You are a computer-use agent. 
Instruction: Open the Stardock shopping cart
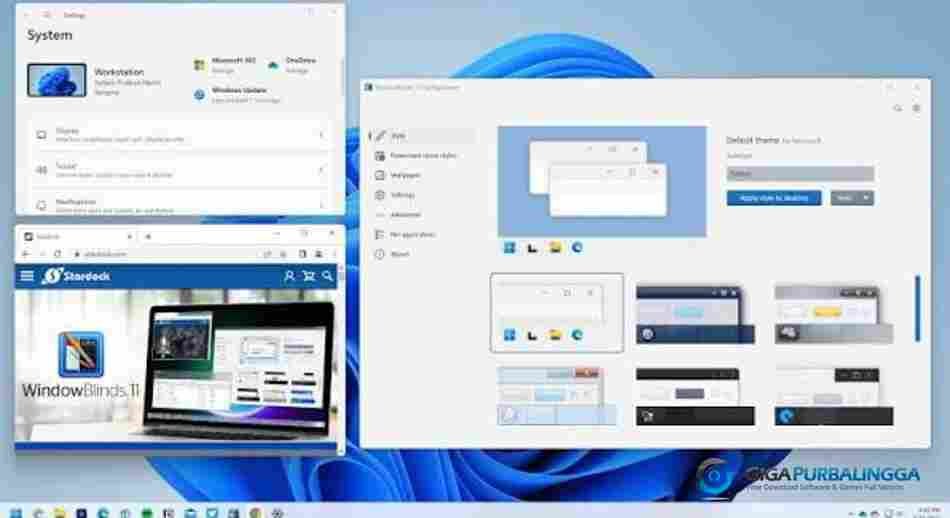pos(308,276)
